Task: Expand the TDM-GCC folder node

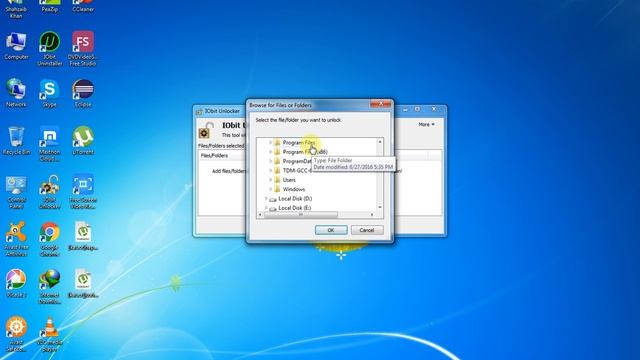Action: (270, 171)
